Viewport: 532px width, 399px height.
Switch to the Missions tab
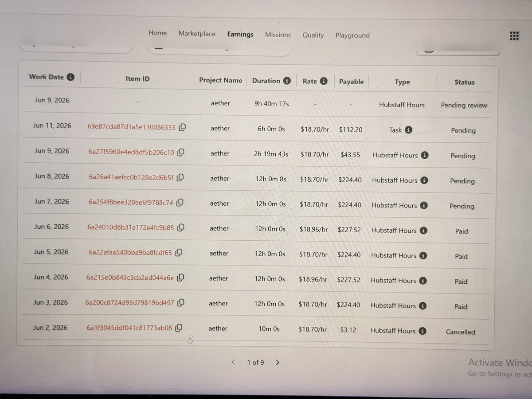[x=278, y=35]
